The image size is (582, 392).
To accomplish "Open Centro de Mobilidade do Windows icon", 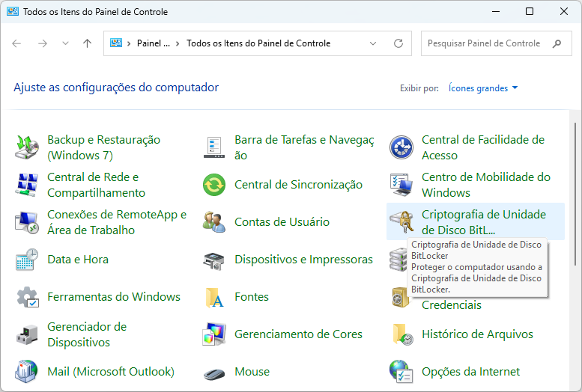I will tap(401, 185).
